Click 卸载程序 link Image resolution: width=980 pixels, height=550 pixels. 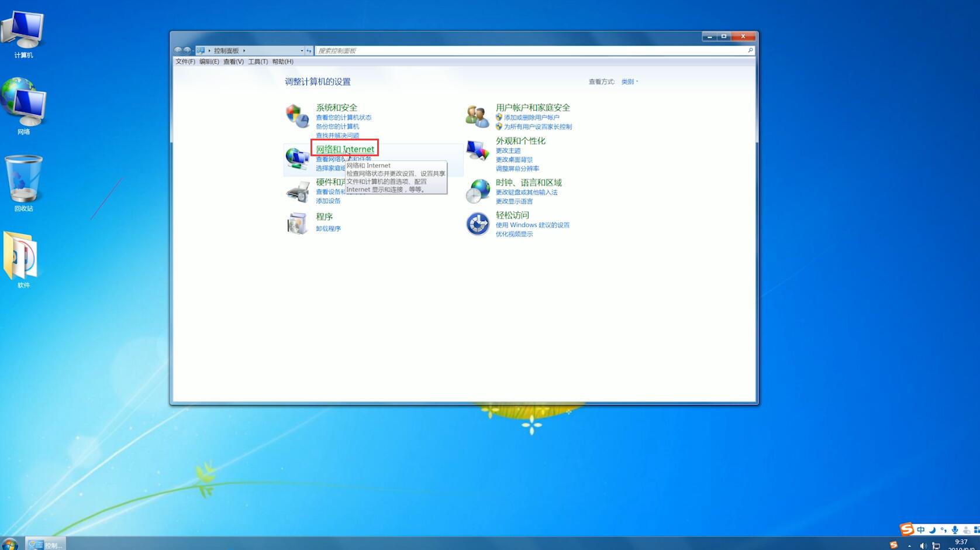click(x=328, y=229)
